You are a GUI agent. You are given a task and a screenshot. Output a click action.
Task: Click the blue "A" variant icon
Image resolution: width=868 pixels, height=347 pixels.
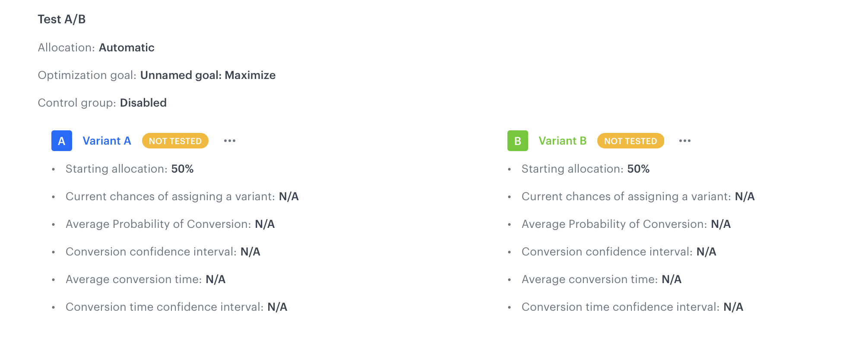[61, 140]
